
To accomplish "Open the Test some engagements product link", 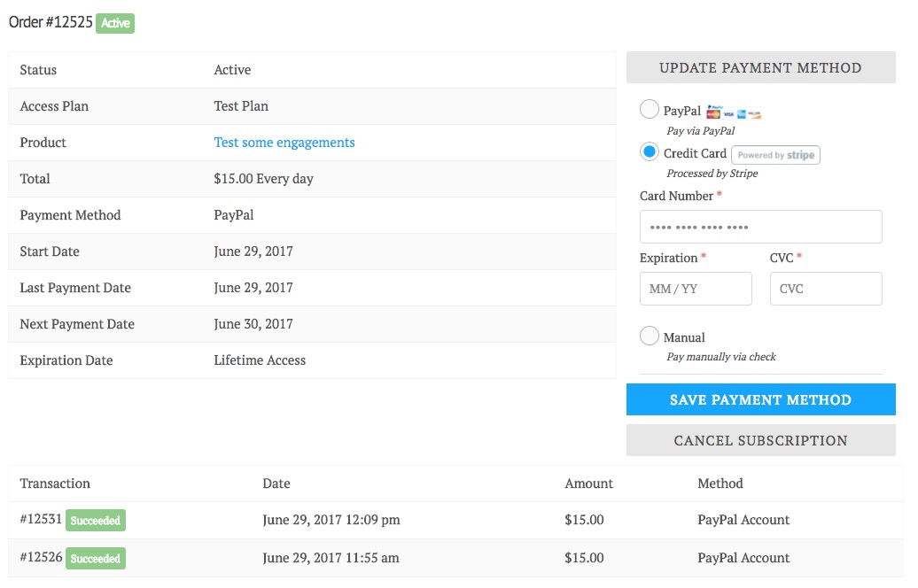I will point(284,143).
